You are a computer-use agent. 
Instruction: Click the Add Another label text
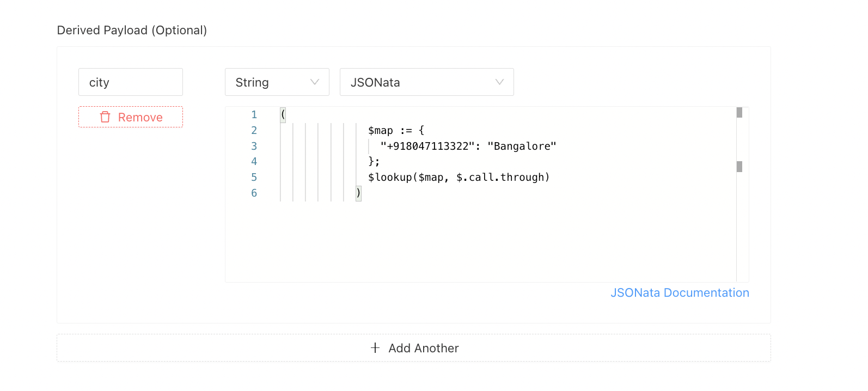(424, 349)
